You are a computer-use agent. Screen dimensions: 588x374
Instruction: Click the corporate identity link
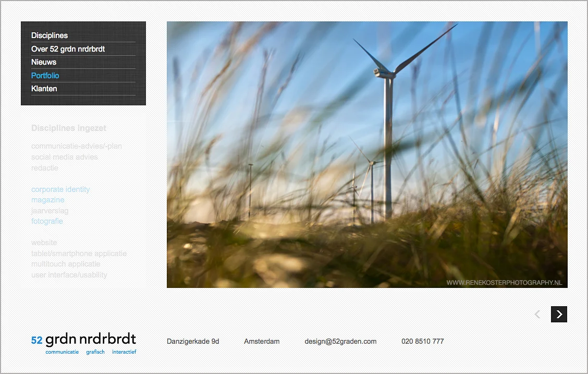(x=60, y=189)
